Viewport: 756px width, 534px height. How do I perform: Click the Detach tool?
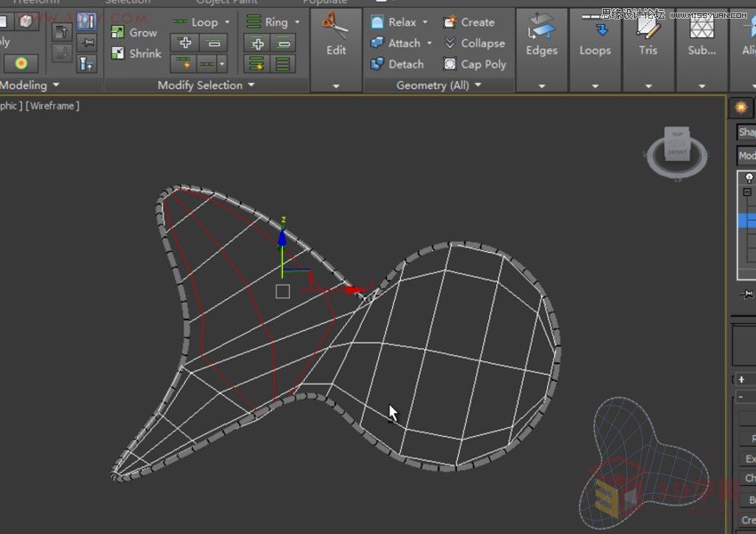pyautogui.click(x=397, y=64)
